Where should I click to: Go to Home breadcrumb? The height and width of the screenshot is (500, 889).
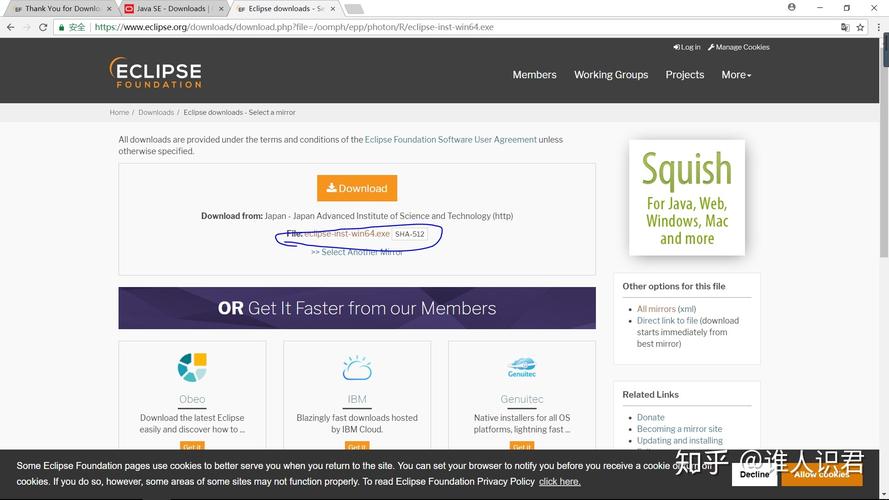point(119,112)
